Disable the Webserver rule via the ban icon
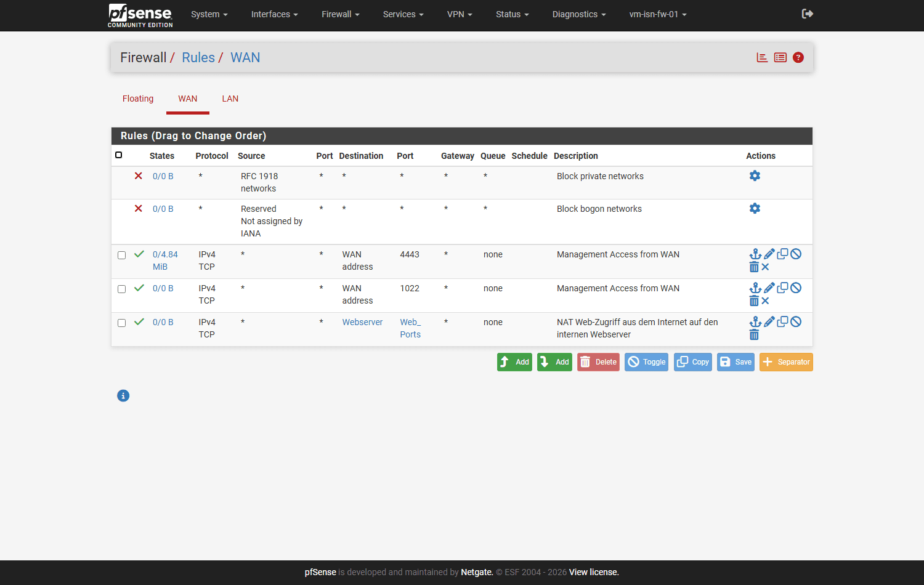This screenshot has height=585, width=924. pos(796,321)
